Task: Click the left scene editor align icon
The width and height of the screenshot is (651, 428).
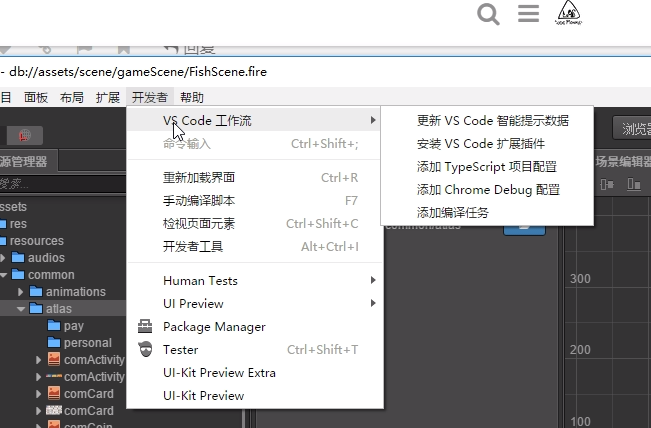Action: pyautogui.click(x=607, y=183)
